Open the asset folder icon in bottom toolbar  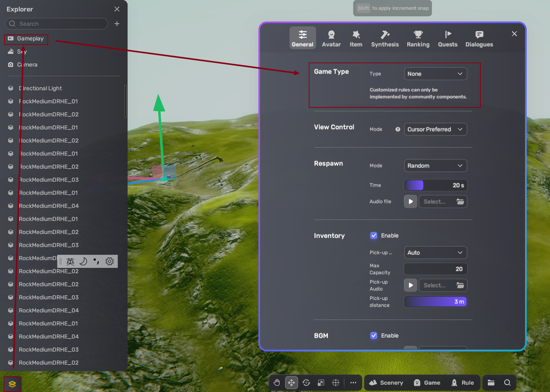tap(491, 383)
